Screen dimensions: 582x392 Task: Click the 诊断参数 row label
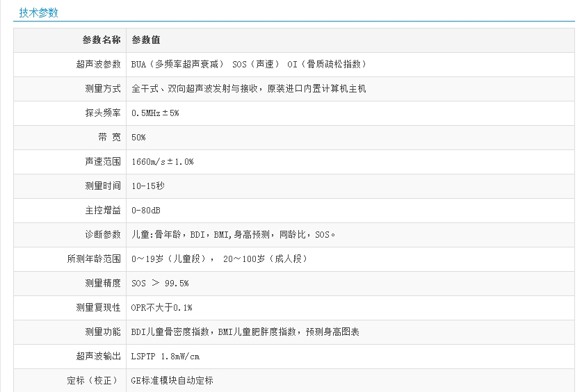point(102,234)
